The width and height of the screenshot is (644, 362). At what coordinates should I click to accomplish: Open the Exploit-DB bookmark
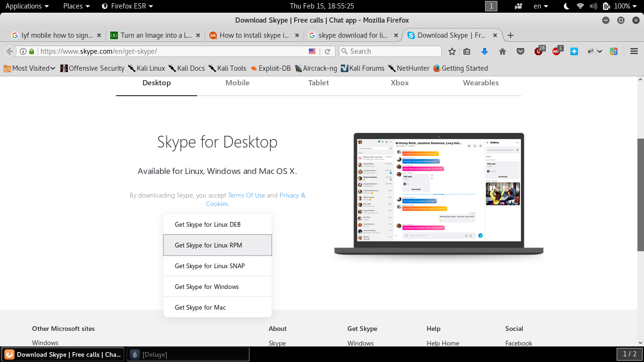coord(271,68)
